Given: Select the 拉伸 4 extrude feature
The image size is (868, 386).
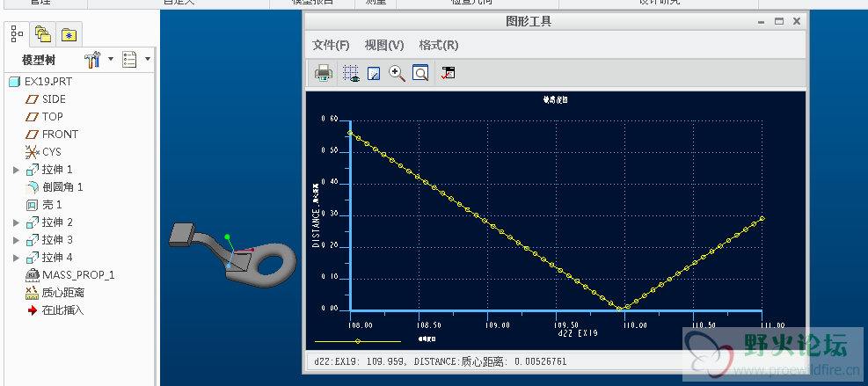Looking at the screenshot, I should click(x=57, y=258).
